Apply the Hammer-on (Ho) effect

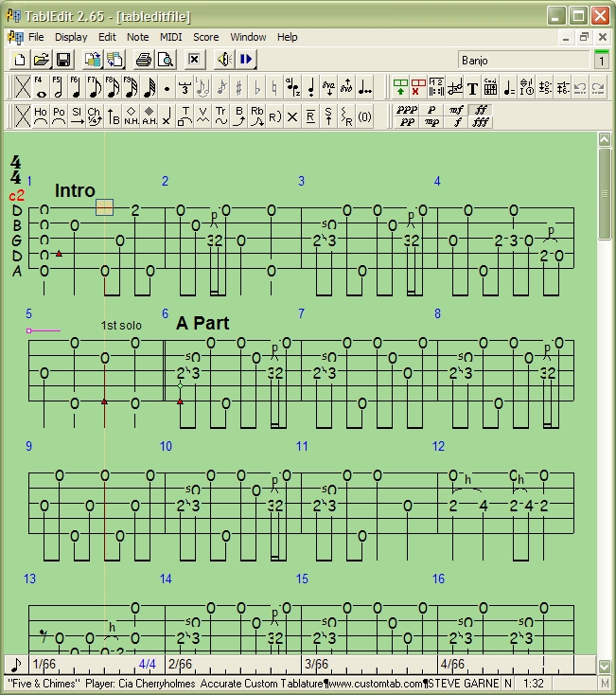point(40,116)
